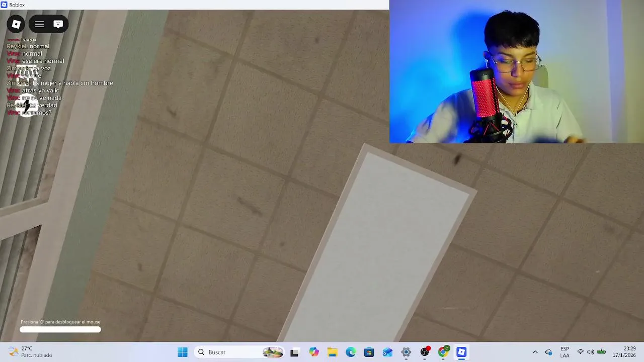The image size is (644, 362).
Task: Click the chat message 'Es mujer y habla cm hombre'
Action: (x=72, y=83)
